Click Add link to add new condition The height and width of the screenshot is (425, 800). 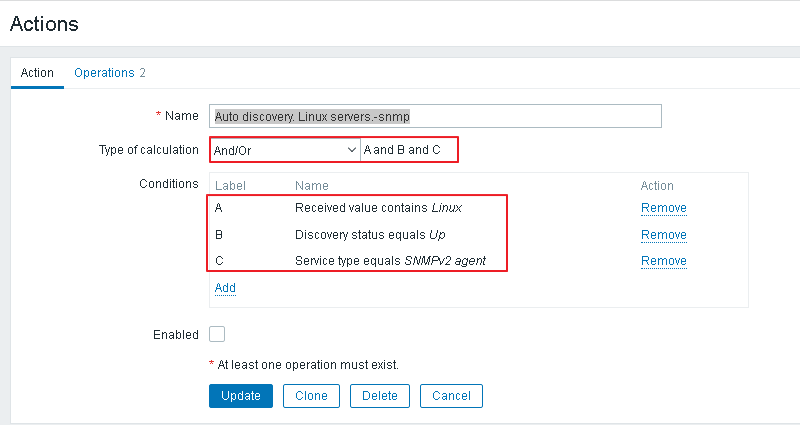click(x=225, y=288)
